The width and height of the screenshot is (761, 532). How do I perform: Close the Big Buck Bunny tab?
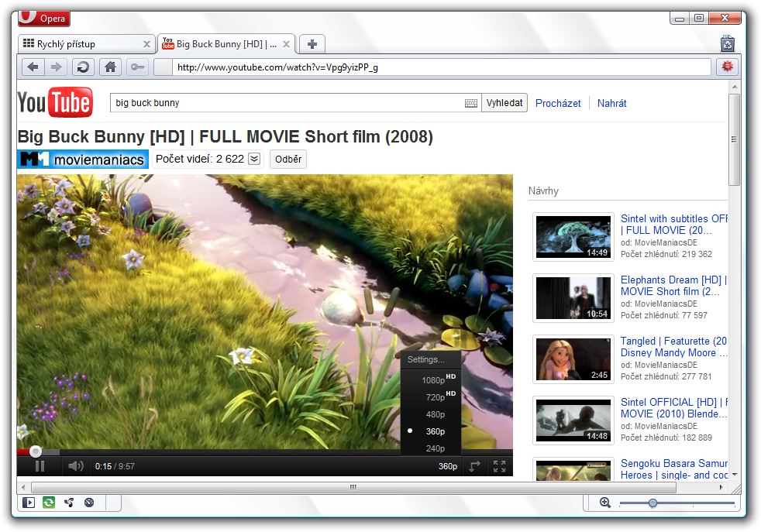coord(287,44)
